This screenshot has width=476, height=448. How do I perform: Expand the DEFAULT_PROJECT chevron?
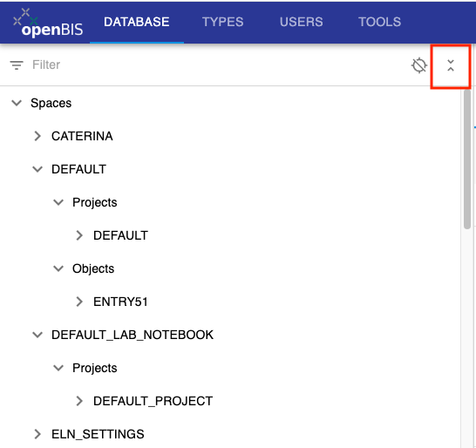[x=79, y=401]
